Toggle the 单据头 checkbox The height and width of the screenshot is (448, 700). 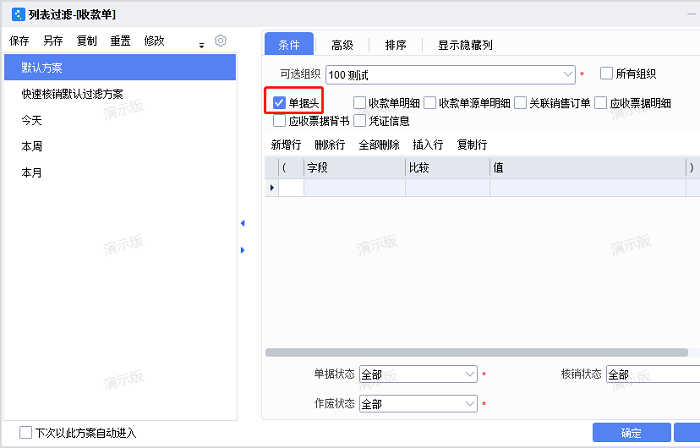tap(279, 102)
